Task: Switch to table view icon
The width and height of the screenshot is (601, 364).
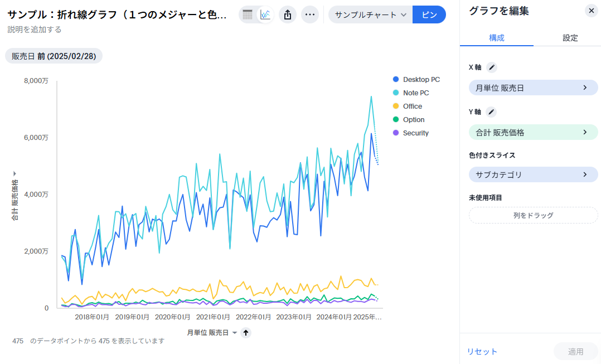Action: click(248, 14)
